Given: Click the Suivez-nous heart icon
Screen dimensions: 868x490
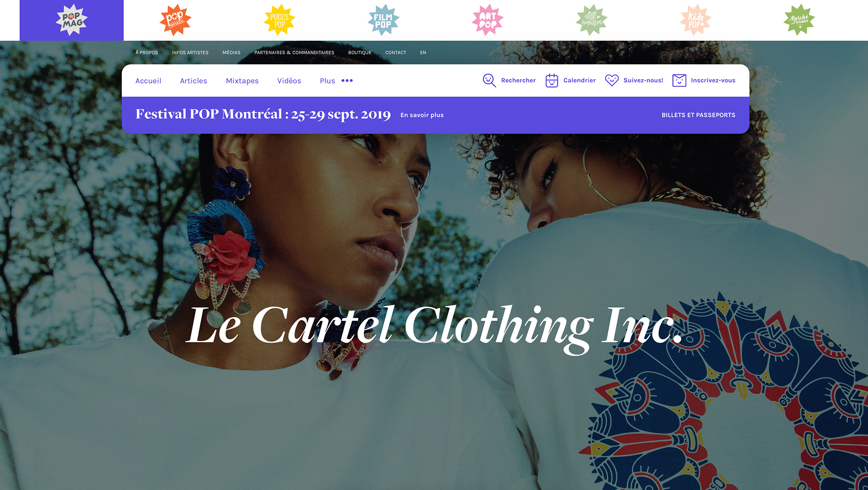Looking at the screenshot, I should [612, 81].
